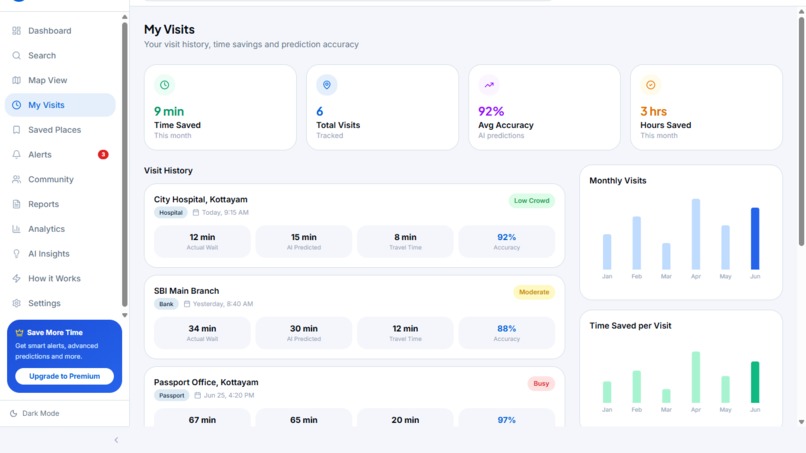Click the Feb bar in Monthly Visits chart
Image resolution: width=806 pixels, height=453 pixels.
(636, 243)
